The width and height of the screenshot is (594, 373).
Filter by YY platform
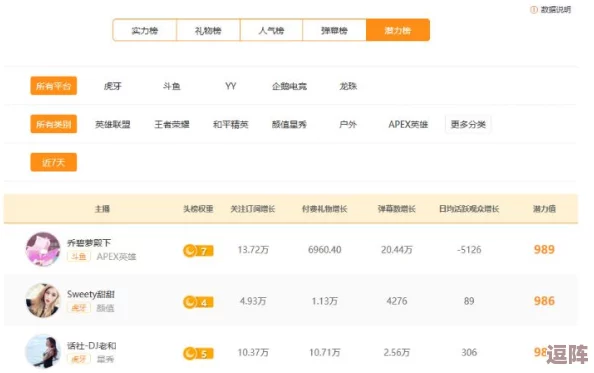(x=231, y=86)
